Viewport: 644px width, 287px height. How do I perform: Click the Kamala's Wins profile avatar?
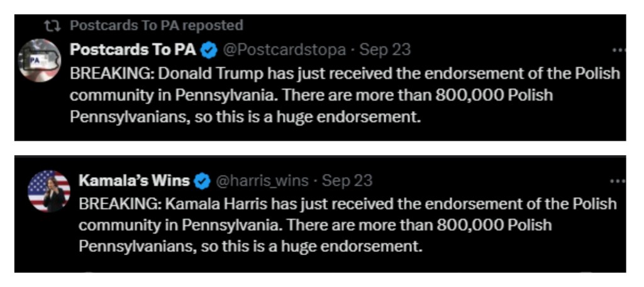coord(49,191)
